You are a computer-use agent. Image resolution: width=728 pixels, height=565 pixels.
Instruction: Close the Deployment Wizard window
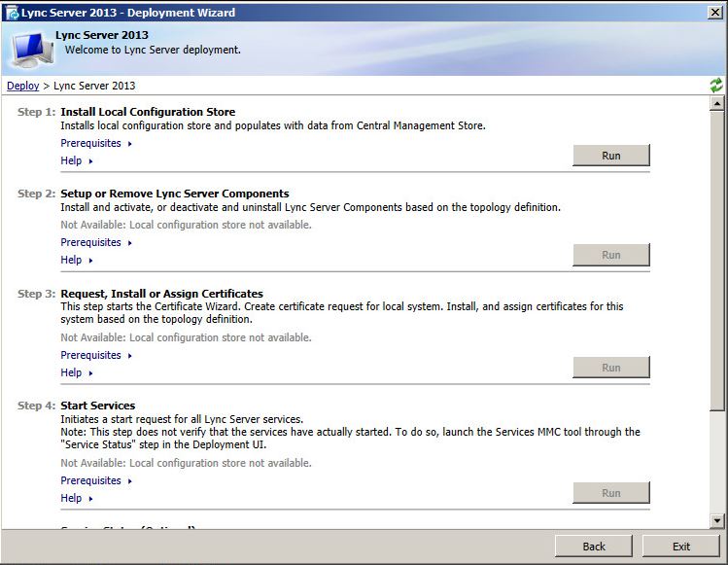(715, 13)
